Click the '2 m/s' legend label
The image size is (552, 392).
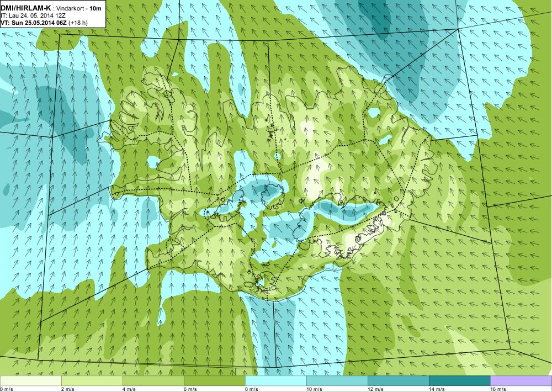click(x=68, y=389)
